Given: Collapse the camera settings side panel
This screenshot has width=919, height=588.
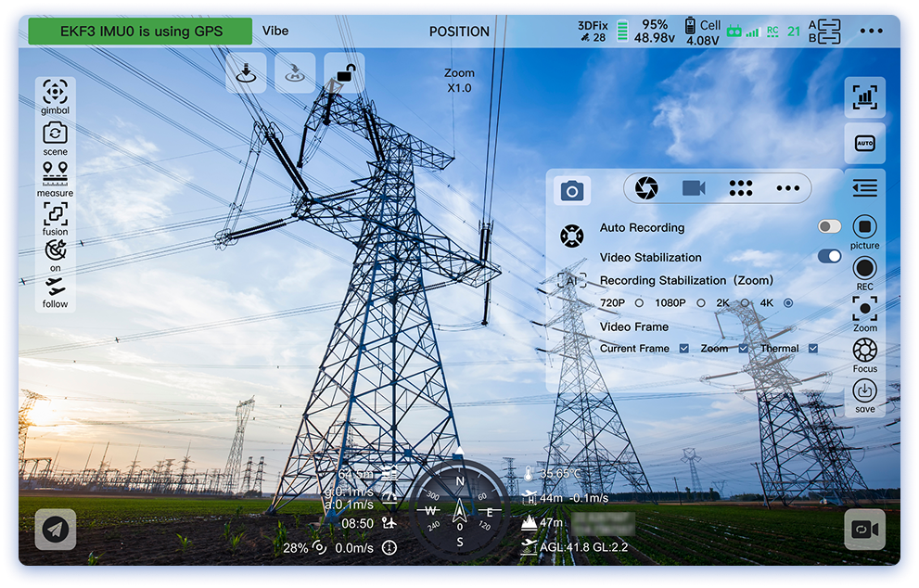Looking at the screenshot, I should point(864,188).
